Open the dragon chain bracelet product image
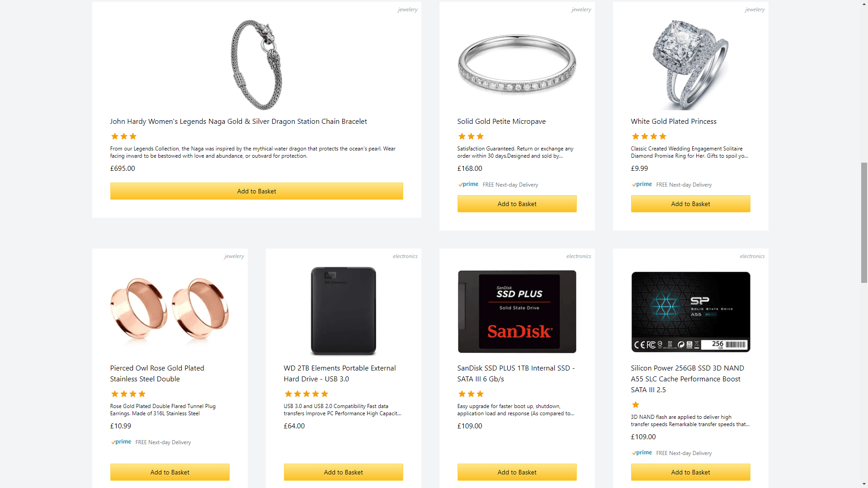 [x=256, y=65]
